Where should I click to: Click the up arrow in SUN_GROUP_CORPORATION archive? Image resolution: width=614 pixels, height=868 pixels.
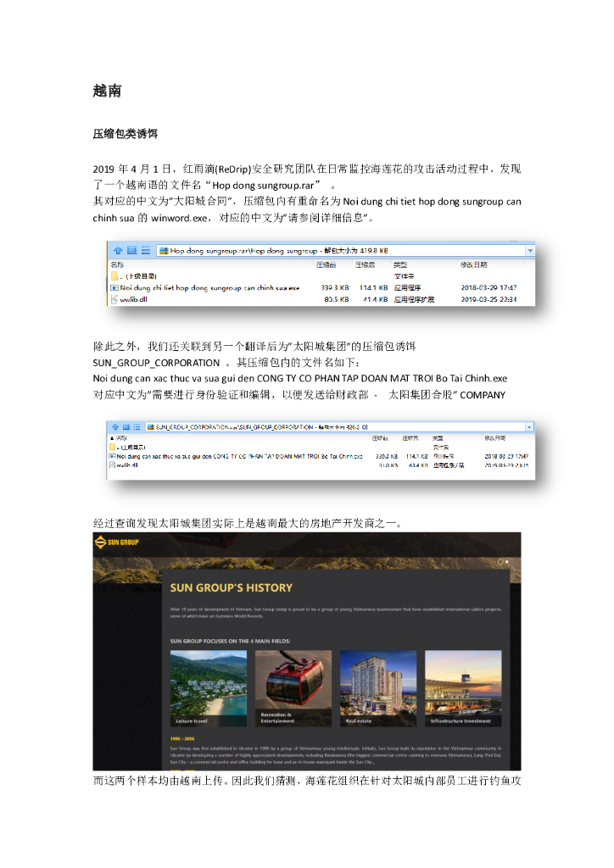click(115, 427)
